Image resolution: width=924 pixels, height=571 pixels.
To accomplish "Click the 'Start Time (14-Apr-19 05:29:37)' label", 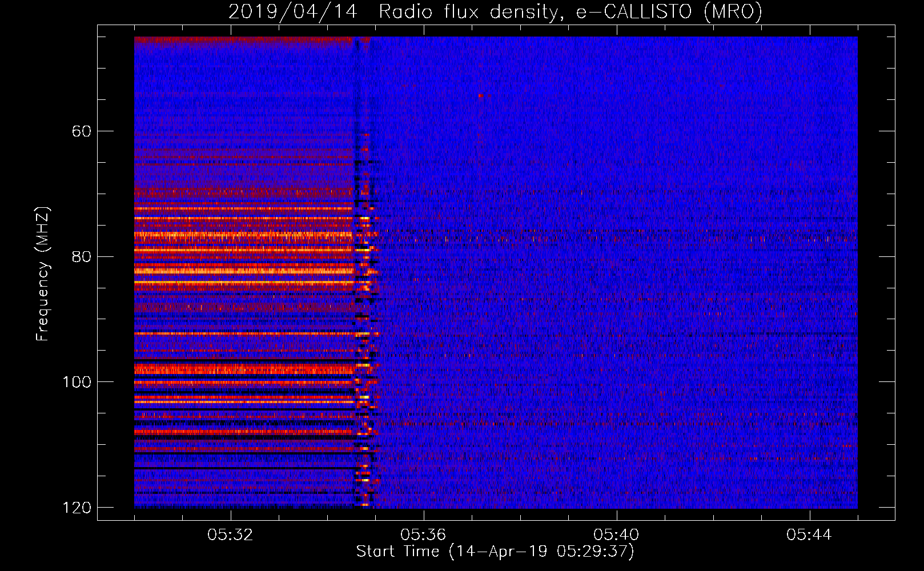I will click(x=495, y=552).
